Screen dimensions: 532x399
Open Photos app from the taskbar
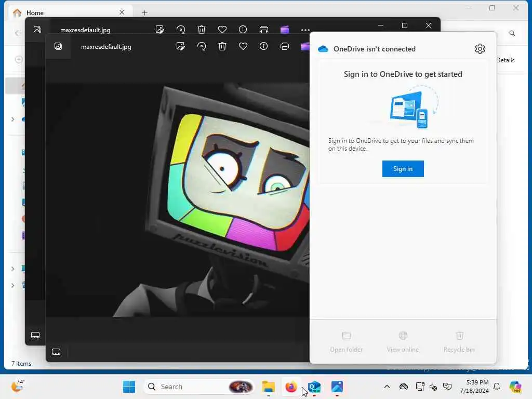[x=337, y=387]
